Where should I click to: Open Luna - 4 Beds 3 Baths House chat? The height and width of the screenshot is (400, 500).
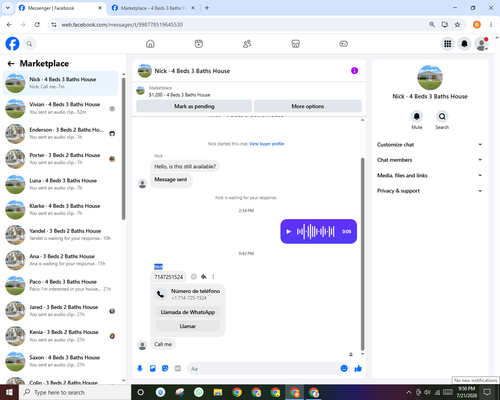[x=60, y=184]
